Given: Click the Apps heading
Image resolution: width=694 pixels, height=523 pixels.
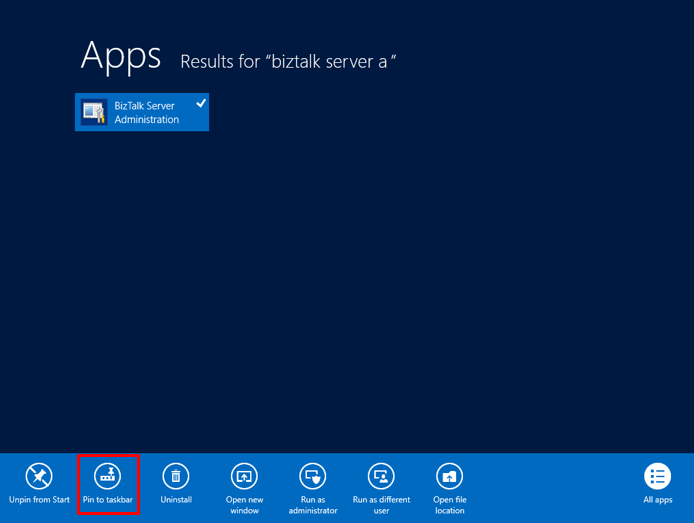Looking at the screenshot, I should [121, 56].
